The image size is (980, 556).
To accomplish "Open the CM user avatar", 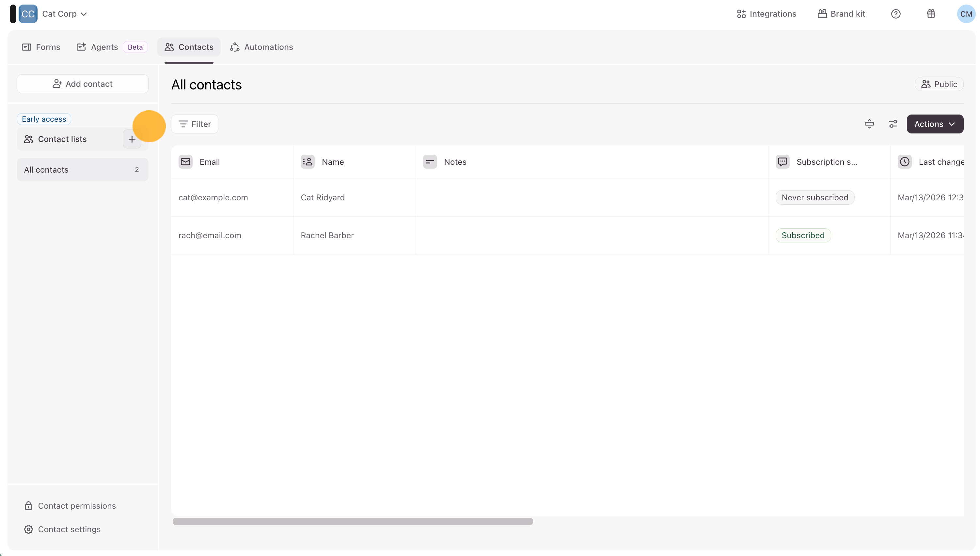I will pos(966,14).
